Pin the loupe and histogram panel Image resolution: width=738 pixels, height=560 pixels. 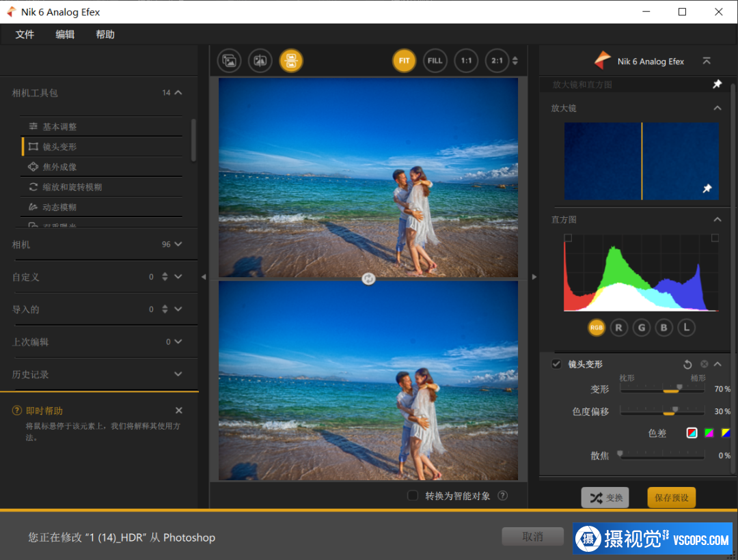coord(717,84)
